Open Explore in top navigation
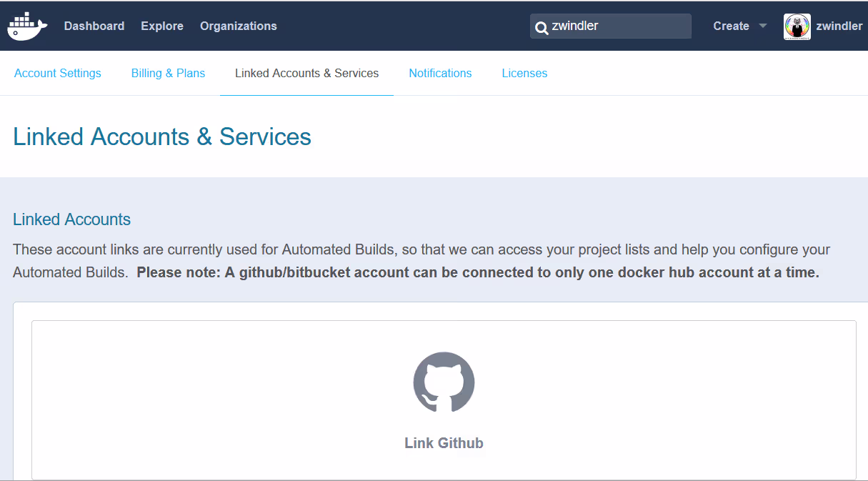 point(162,26)
